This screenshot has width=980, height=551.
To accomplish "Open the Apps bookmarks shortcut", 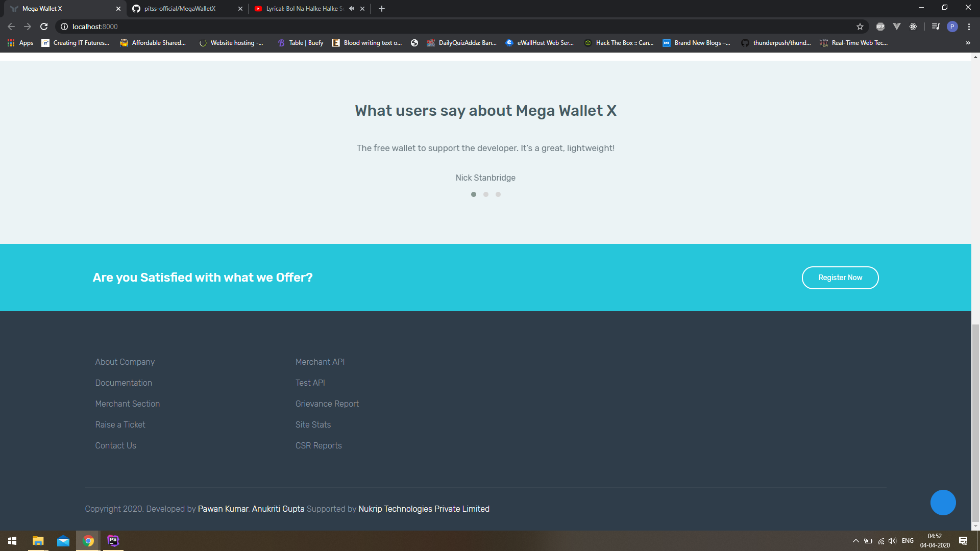I will pyautogui.click(x=20, y=43).
